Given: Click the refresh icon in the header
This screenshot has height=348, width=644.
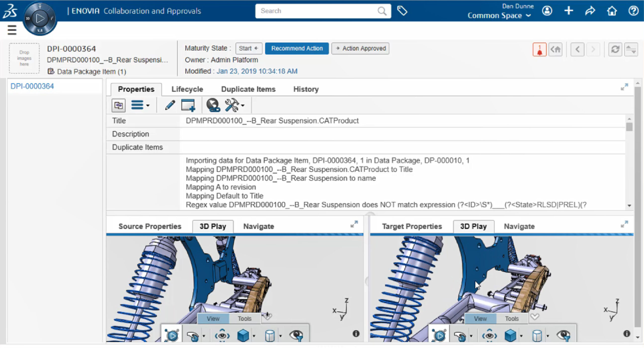Looking at the screenshot, I should point(615,49).
